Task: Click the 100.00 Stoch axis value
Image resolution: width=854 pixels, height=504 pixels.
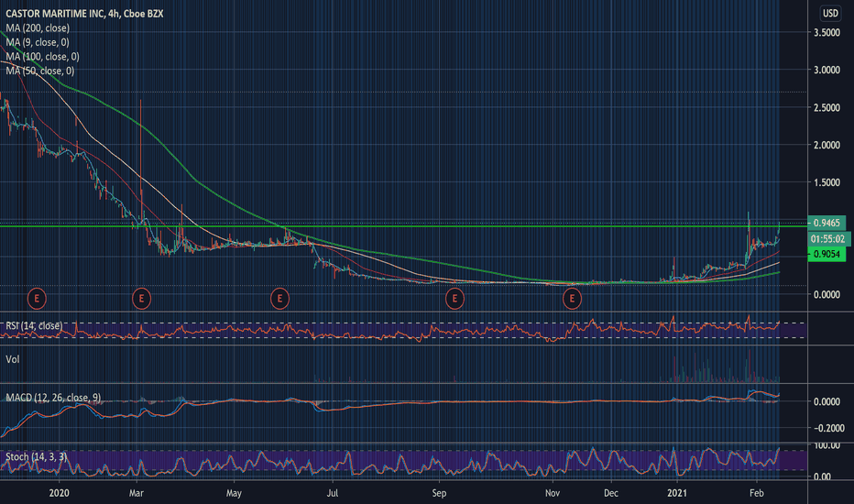Action: pyautogui.click(x=827, y=445)
